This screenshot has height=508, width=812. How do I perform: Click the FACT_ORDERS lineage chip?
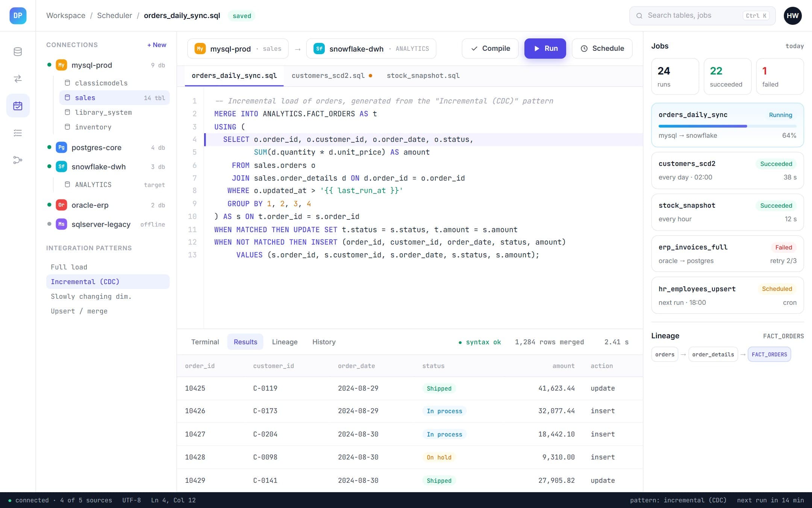point(769,354)
